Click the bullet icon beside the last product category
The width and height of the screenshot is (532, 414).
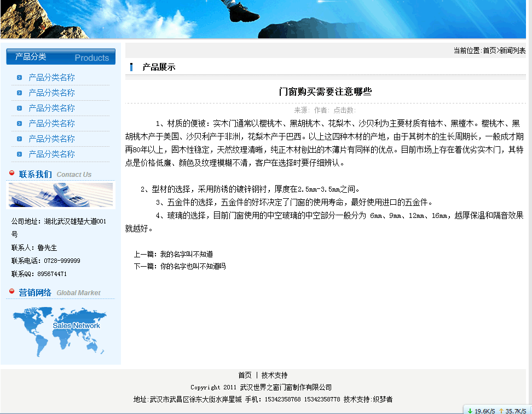[x=19, y=154]
